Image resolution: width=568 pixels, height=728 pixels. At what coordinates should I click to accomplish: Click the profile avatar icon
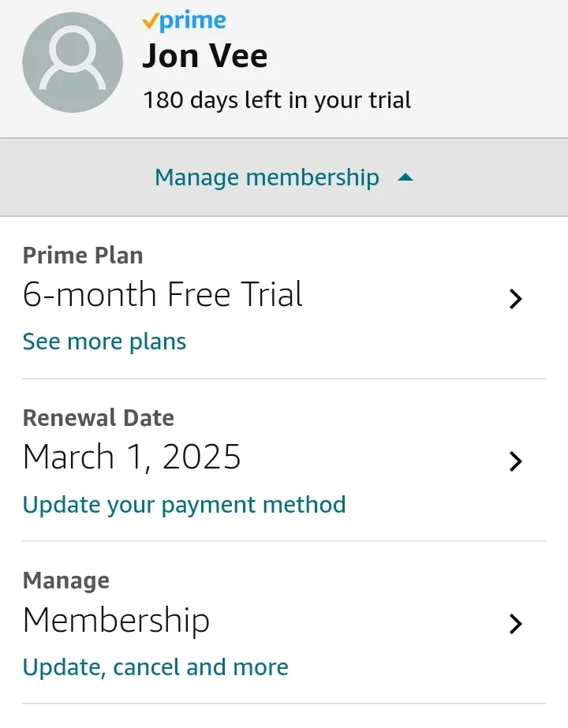[73, 62]
